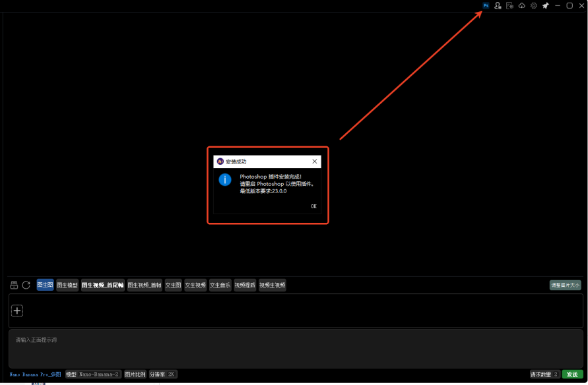Click the cloud upload icon
Viewport: 588px width, 385px height.
coord(521,6)
